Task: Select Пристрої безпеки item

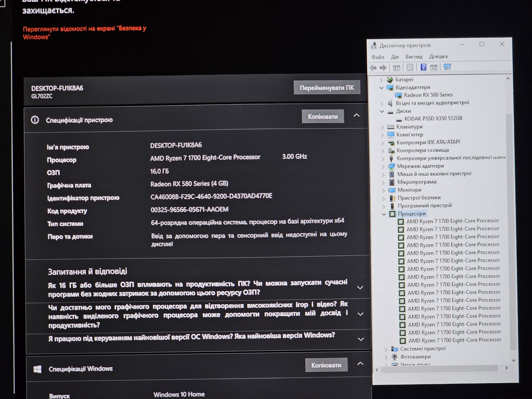Action: point(419,198)
